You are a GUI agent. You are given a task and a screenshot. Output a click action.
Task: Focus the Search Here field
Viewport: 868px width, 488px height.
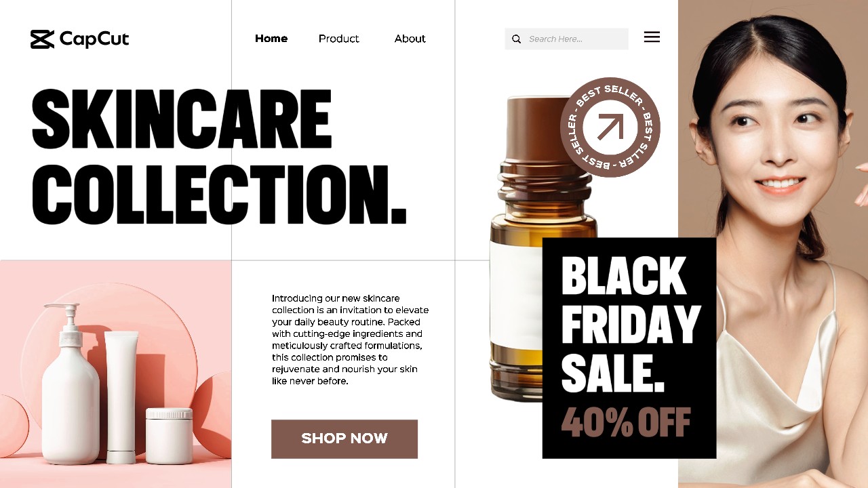pos(566,39)
